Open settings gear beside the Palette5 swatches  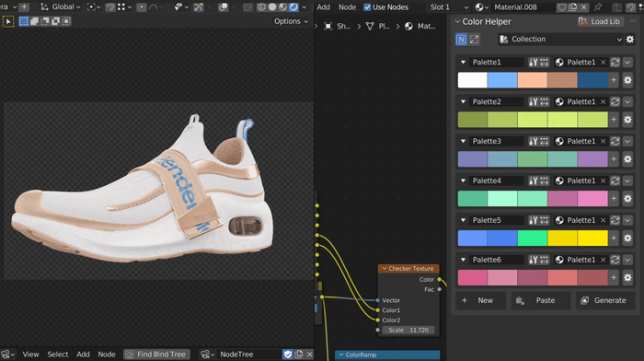pyautogui.click(x=627, y=239)
